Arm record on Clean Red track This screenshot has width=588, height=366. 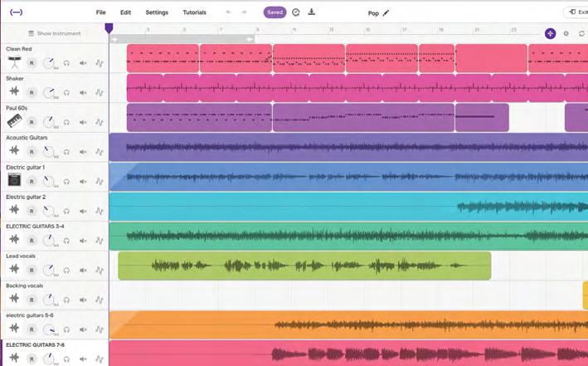click(x=32, y=63)
